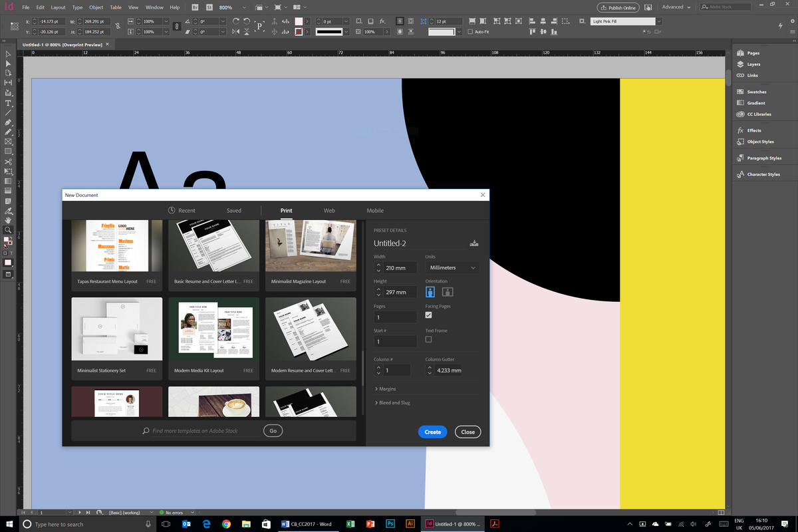Open the Layout menu

[x=58, y=7]
